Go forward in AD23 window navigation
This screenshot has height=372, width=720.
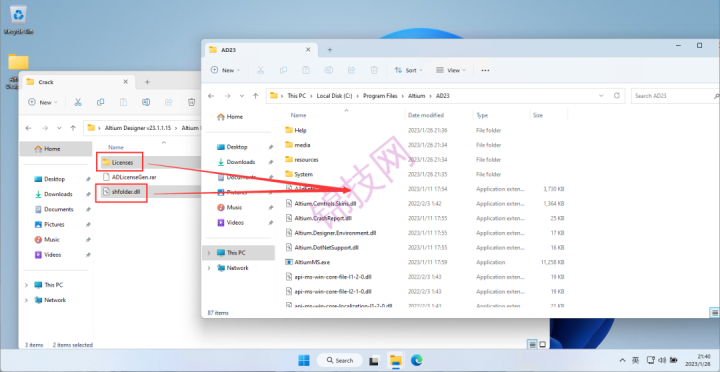tap(227, 96)
